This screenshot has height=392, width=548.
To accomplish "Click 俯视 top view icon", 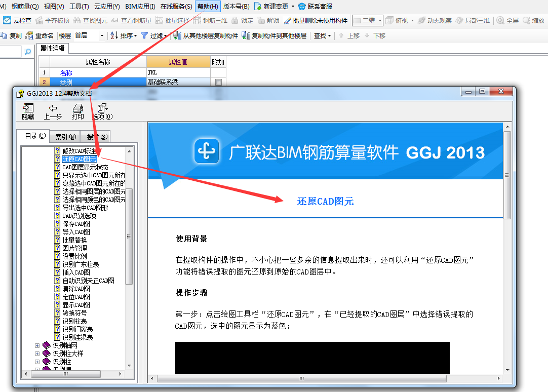I will (x=389, y=21).
